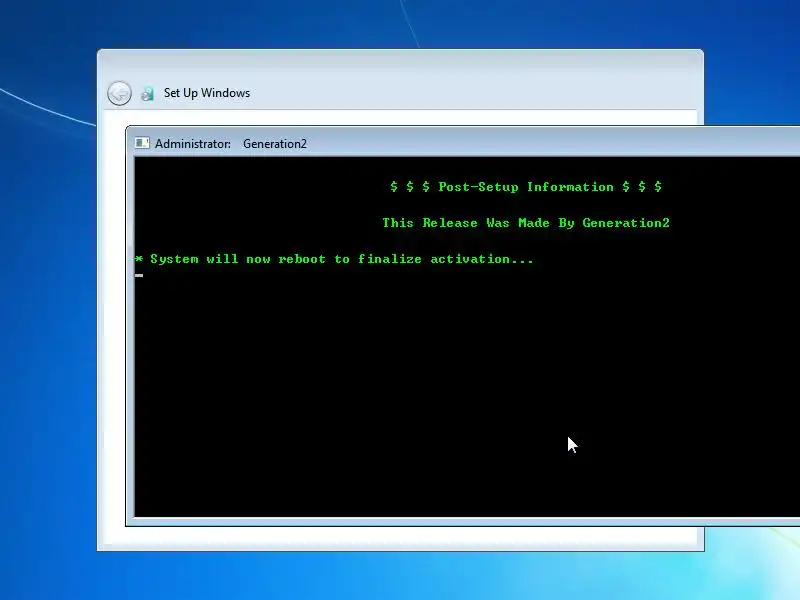Screen dimensions: 800x600
Task: Click 'System will now reboot to finalize activation' line
Action: coord(334,259)
